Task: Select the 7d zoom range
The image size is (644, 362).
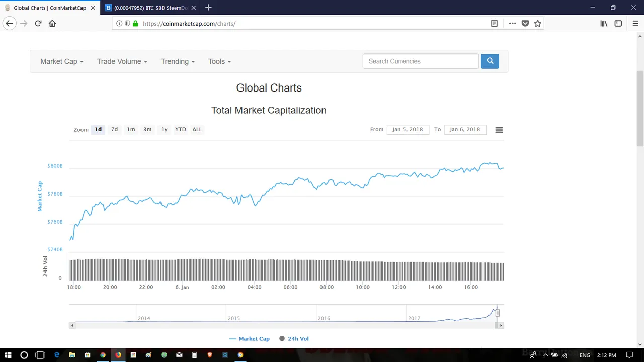Action: click(x=115, y=129)
